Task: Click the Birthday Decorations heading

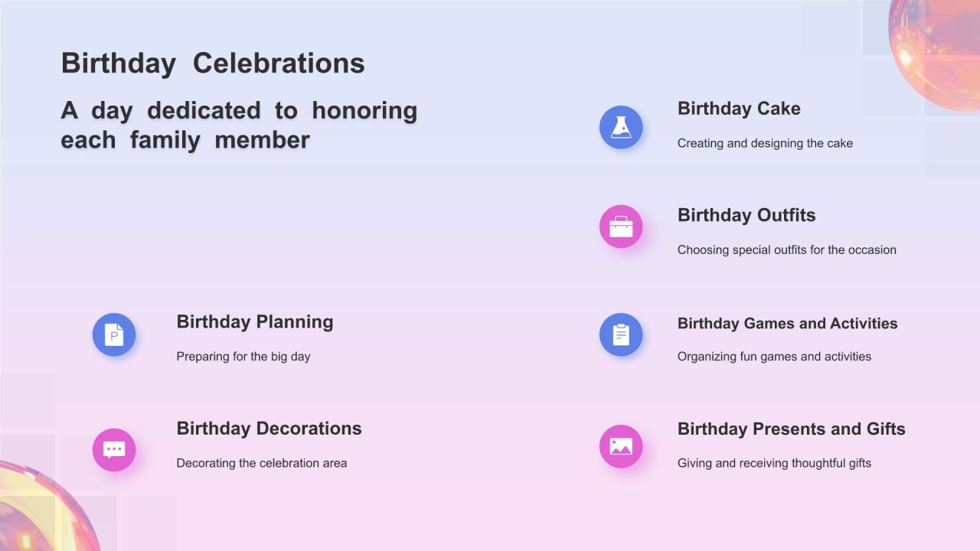Action: [x=269, y=429]
